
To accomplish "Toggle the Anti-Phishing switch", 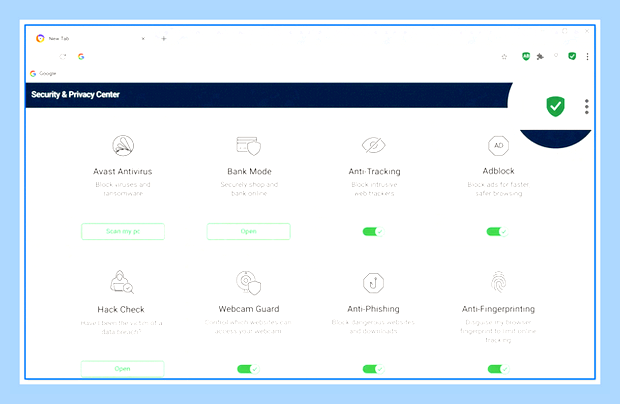I will pyautogui.click(x=373, y=369).
